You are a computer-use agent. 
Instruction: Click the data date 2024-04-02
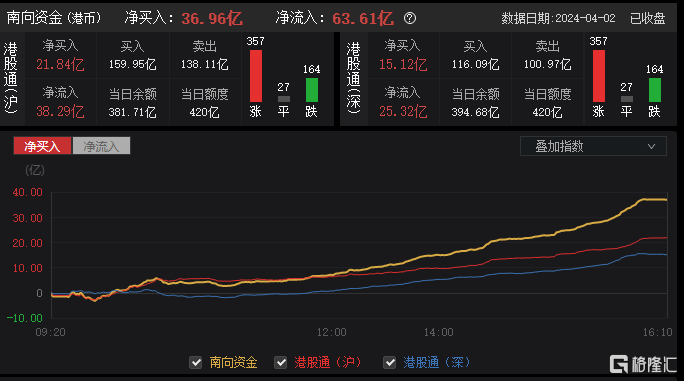pyautogui.click(x=585, y=18)
